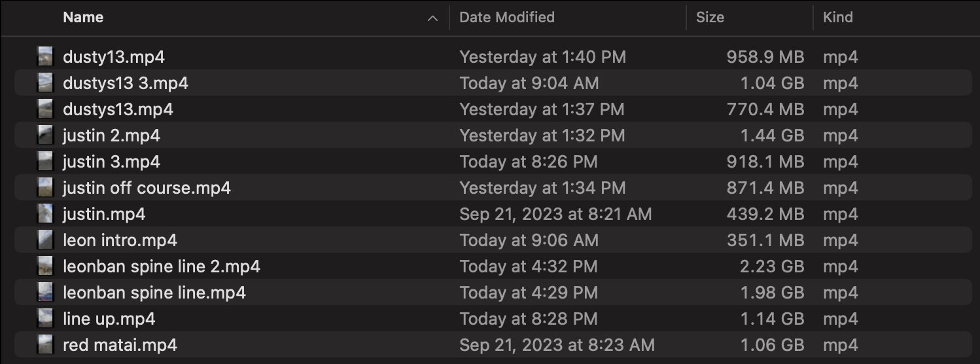
Task: Select the justin 2.mp4 thumbnail icon
Action: 45,136
